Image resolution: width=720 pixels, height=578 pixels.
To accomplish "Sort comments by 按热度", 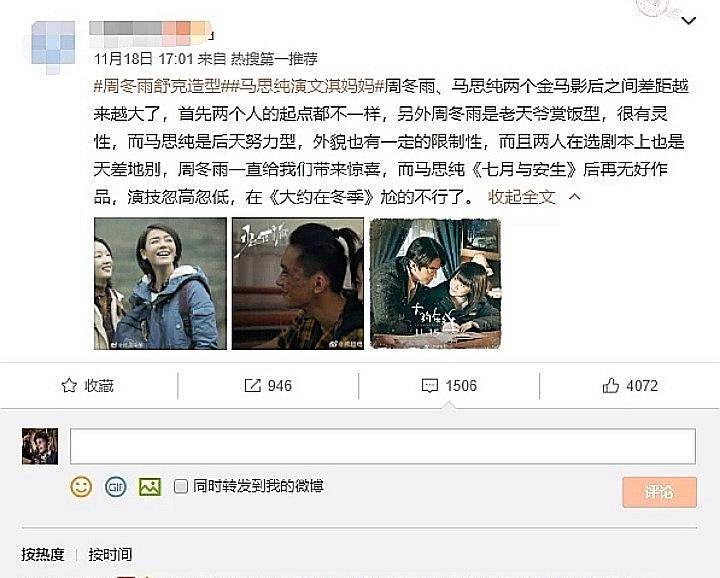I will (43, 554).
